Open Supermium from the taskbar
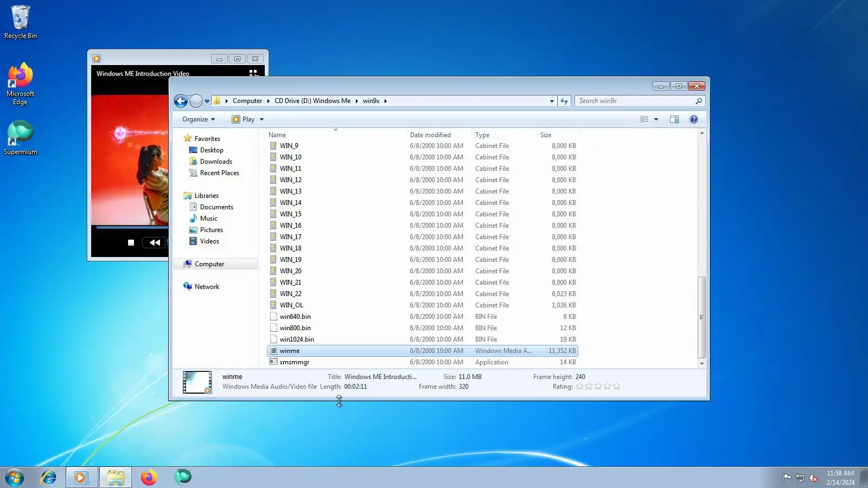 coord(183,477)
